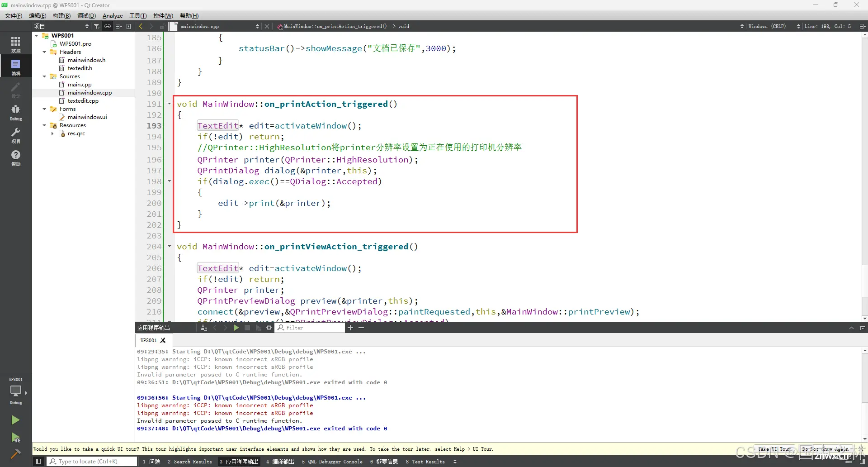Run the project with green play button
Image resolution: width=868 pixels, height=467 pixels.
point(15,420)
